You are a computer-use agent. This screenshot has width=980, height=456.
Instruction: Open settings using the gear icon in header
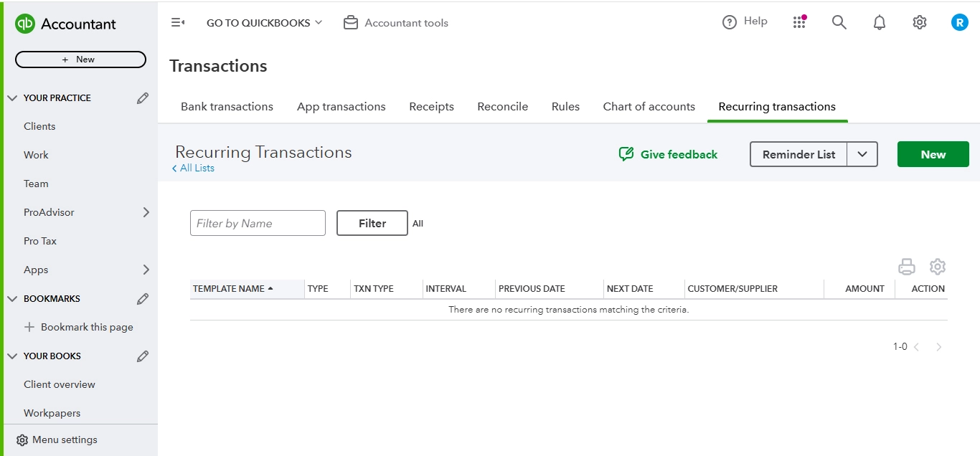[x=919, y=22]
